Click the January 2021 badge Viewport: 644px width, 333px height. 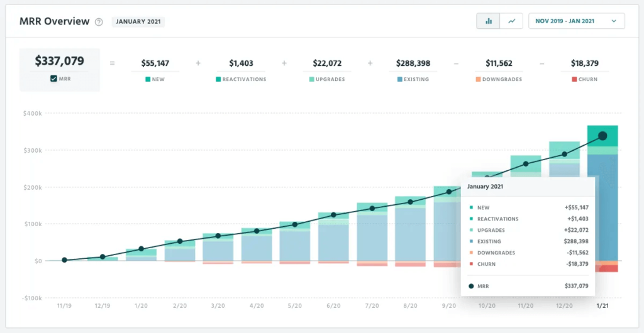pyautogui.click(x=138, y=22)
